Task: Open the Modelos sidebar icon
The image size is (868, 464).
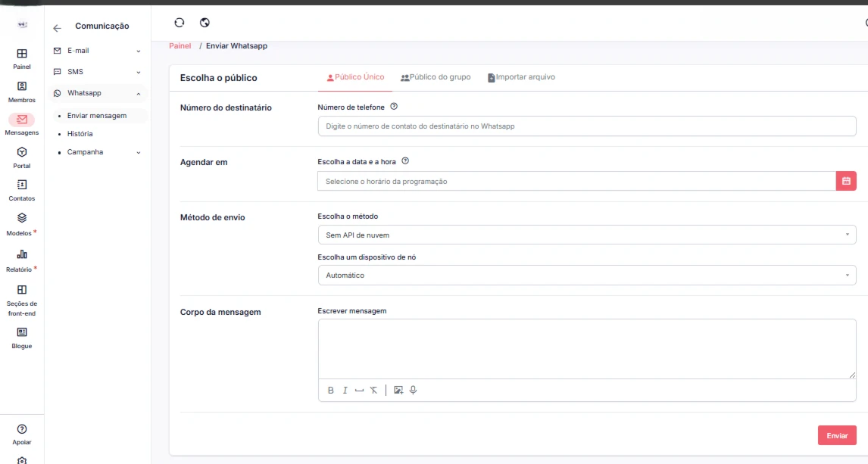Action: [22, 218]
